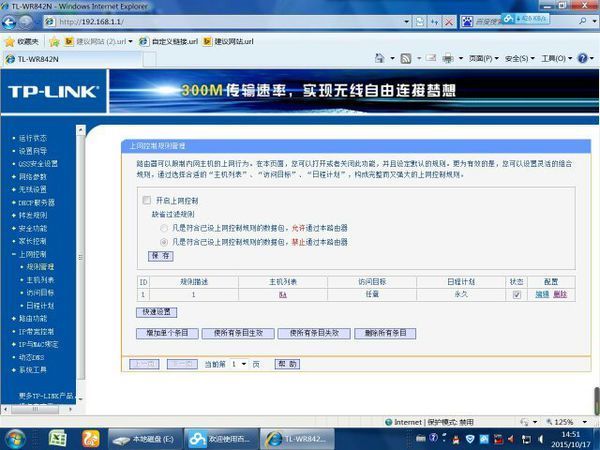The width and height of the screenshot is (600, 450).
Task: Open 访问目标 in the sidebar
Action: 40,293
